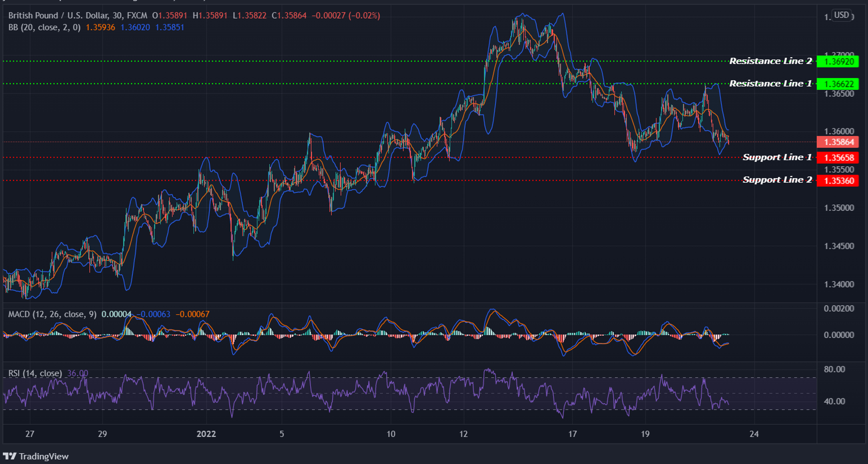
Task: Click the Support Line 2 price flag 1.35360
Action: (x=841, y=180)
